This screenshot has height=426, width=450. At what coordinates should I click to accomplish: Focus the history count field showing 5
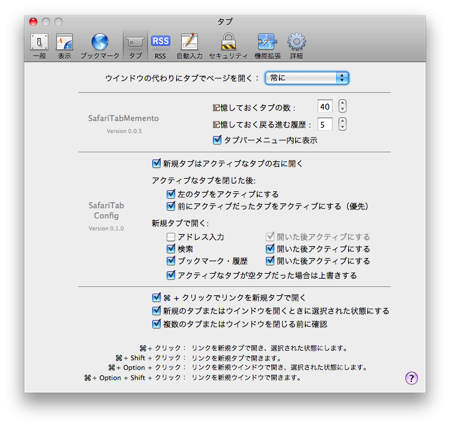tap(325, 125)
